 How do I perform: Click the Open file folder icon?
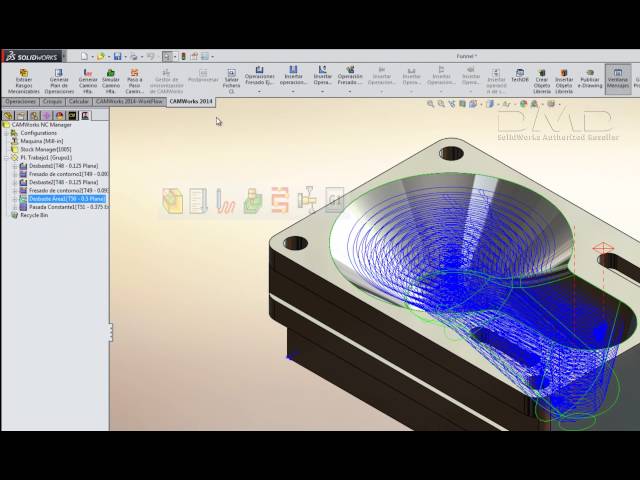click(x=100, y=56)
